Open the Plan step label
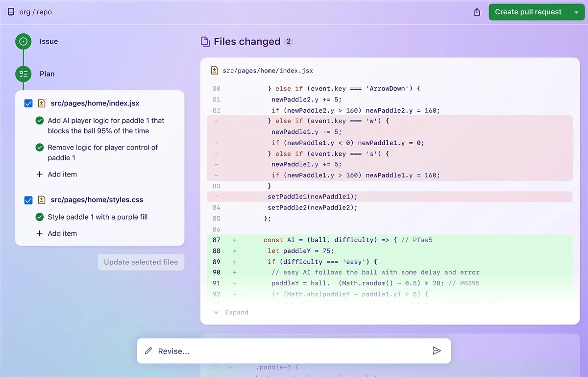Viewport: 588px width, 377px height. click(47, 74)
